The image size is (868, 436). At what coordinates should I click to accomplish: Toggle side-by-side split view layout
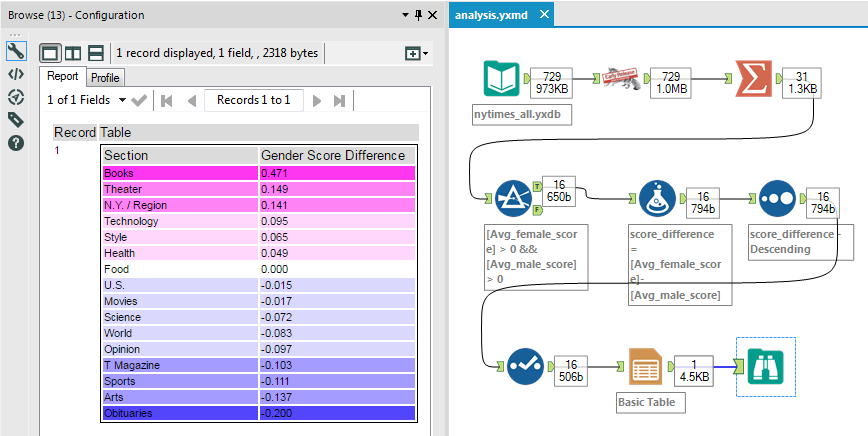73,53
